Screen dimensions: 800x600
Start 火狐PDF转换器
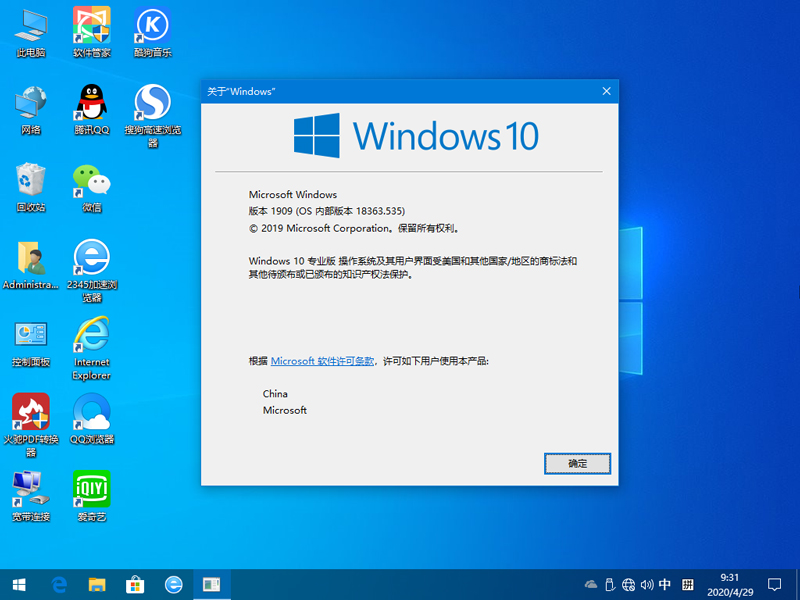[30, 412]
